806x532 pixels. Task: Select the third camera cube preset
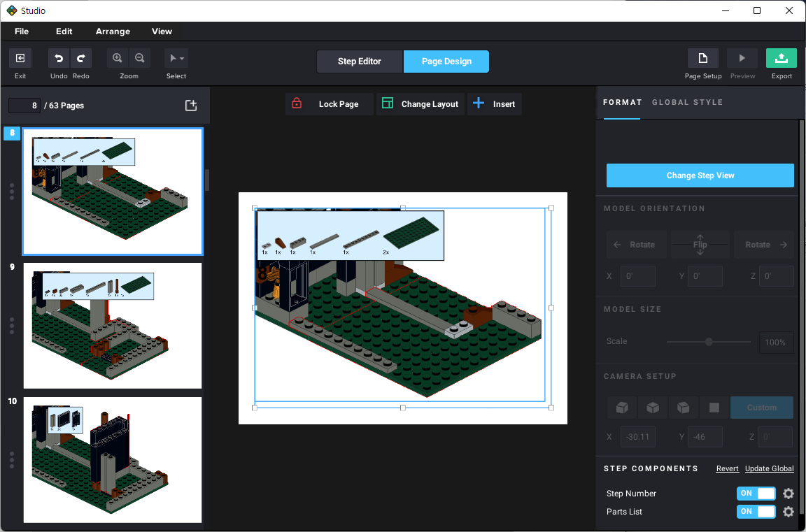(x=683, y=408)
